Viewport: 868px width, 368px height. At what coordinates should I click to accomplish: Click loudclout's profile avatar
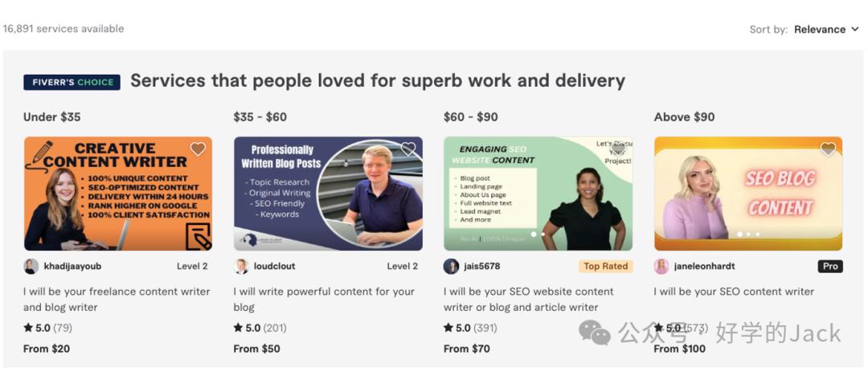point(241,267)
